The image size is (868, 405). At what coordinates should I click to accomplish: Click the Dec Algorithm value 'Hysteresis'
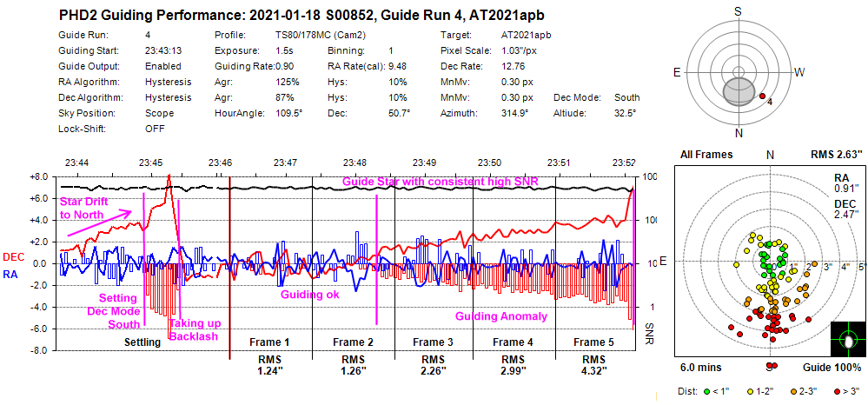coord(169,97)
